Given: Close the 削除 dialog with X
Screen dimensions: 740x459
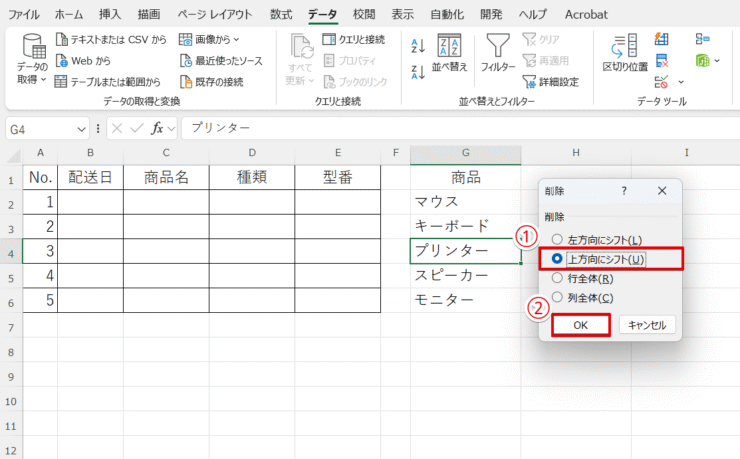Looking at the screenshot, I should pos(662,191).
